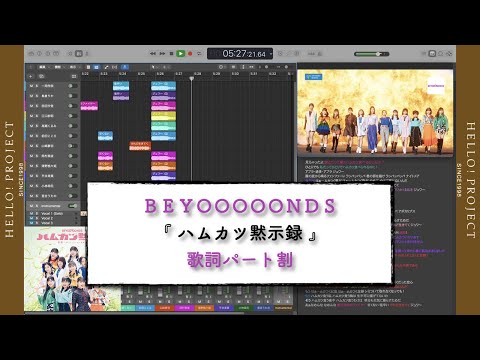Screen dimensions: 480x360
Task: Mute the topmost track with its M button
Action: coord(31,86)
